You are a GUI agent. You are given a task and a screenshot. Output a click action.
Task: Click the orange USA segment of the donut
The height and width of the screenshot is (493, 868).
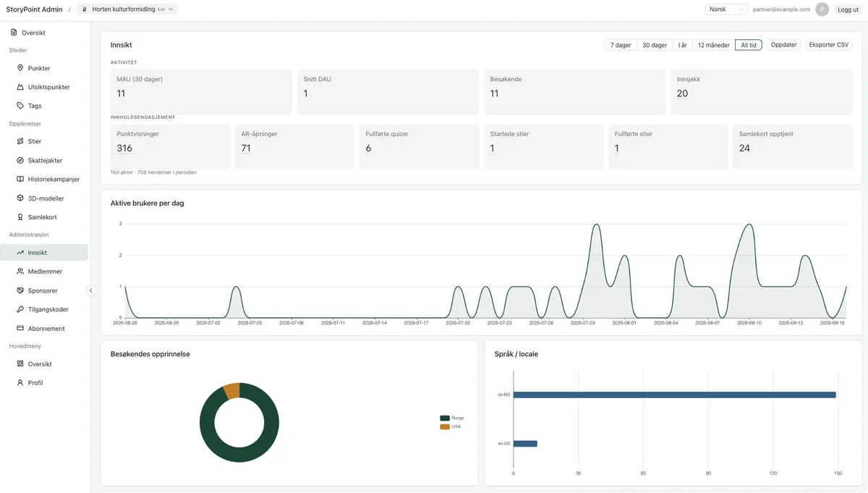(231, 391)
